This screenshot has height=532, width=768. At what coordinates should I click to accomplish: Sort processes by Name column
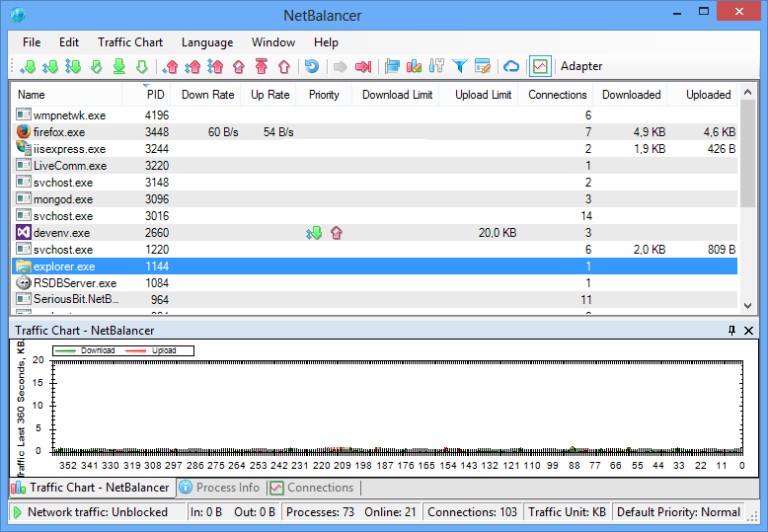tap(67, 95)
